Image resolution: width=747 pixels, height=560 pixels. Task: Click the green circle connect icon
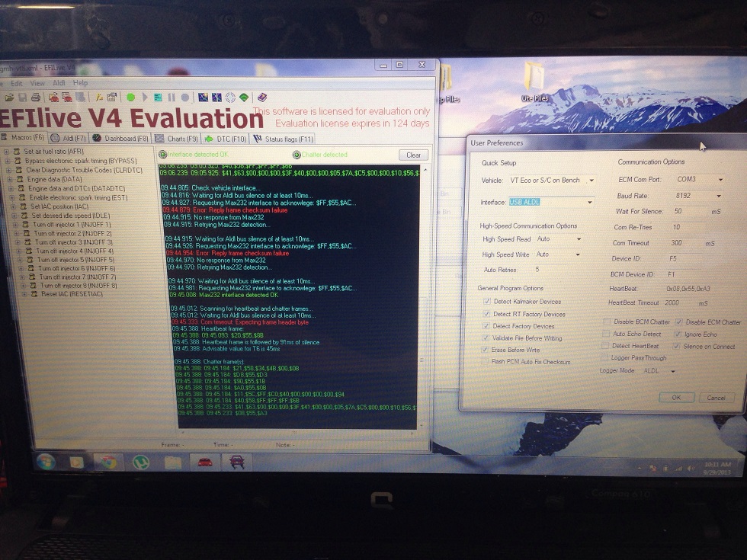point(130,98)
